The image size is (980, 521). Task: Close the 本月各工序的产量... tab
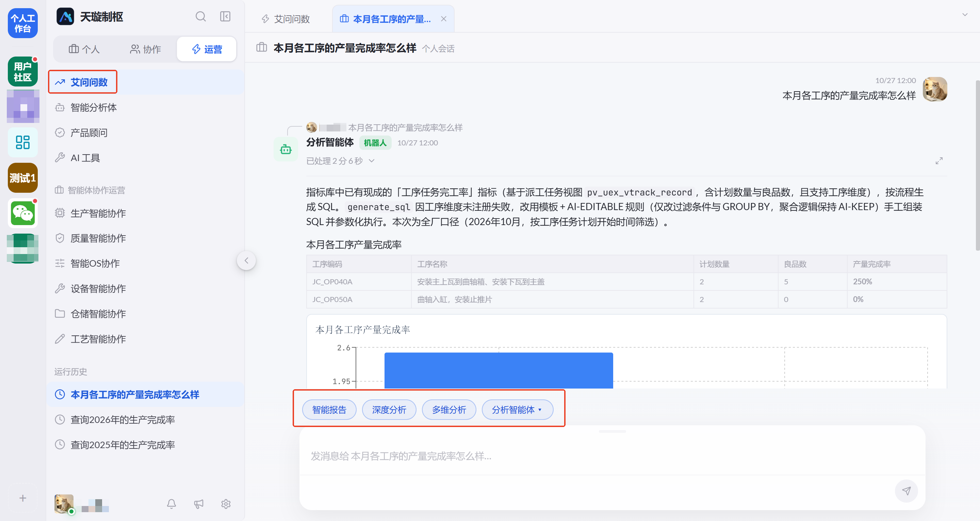[444, 19]
